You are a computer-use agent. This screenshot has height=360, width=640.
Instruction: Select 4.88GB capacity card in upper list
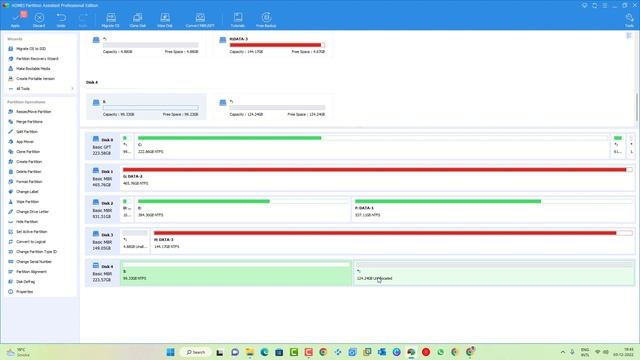(x=146, y=45)
